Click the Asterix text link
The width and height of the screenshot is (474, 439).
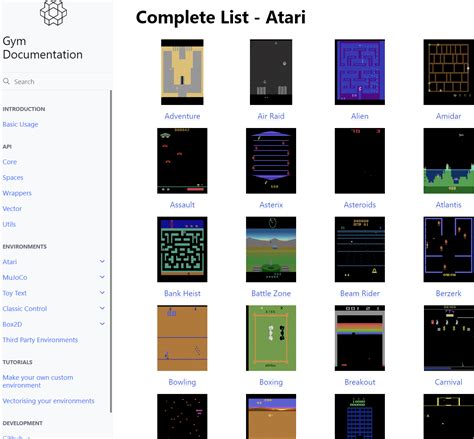(271, 205)
